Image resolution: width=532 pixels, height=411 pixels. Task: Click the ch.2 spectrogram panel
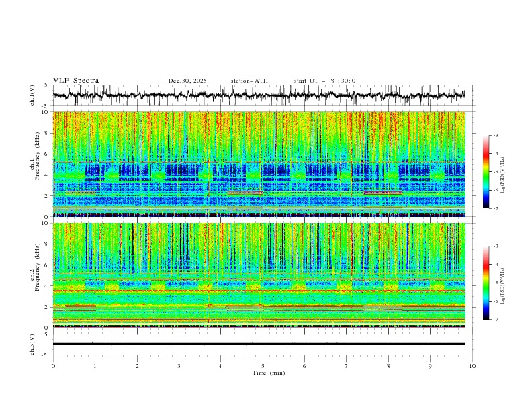259,275
